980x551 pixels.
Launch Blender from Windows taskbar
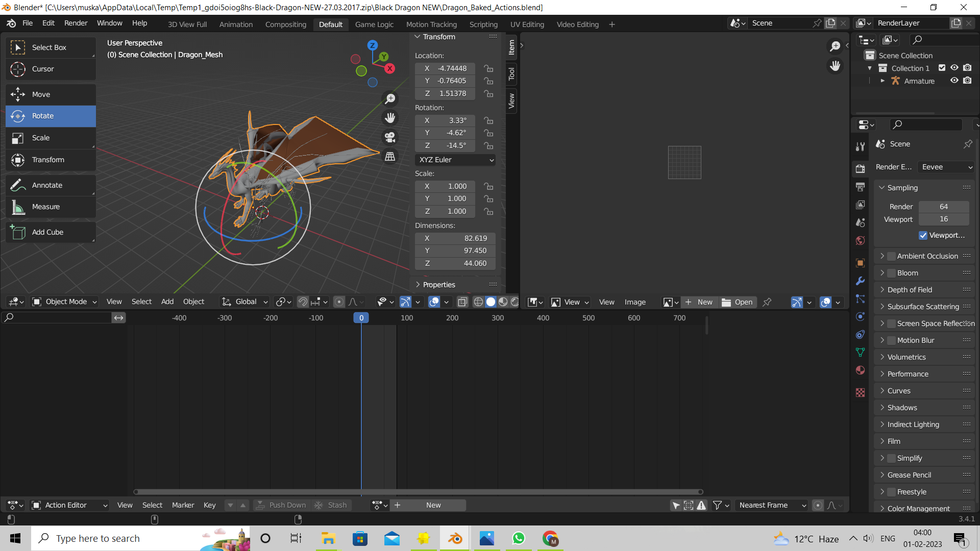455,538
